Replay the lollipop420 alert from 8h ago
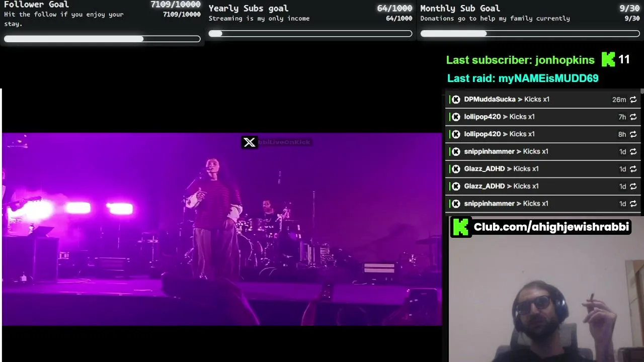 click(633, 134)
